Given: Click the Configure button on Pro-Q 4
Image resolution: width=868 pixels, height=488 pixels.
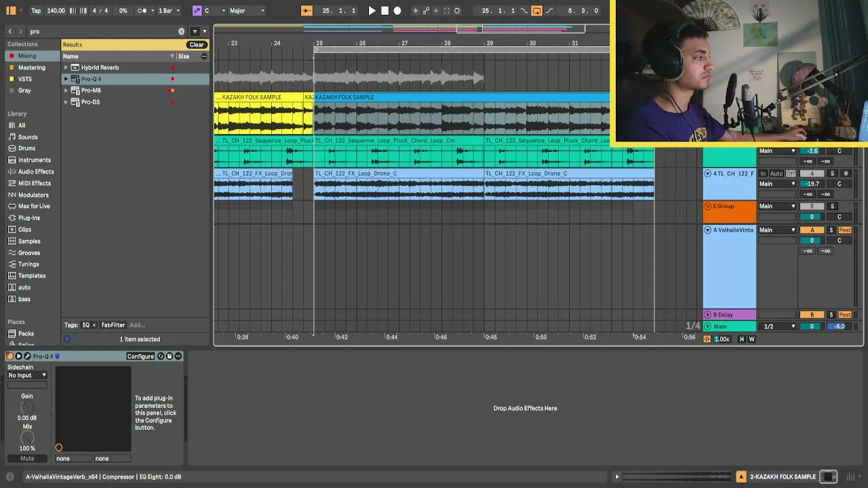Looking at the screenshot, I should click(x=140, y=357).
